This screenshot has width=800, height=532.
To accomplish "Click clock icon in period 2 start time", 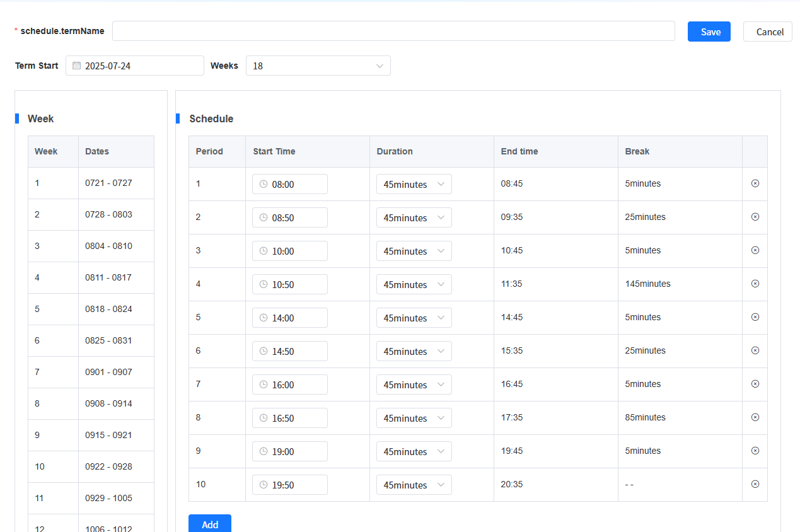I will pos(264,217).
